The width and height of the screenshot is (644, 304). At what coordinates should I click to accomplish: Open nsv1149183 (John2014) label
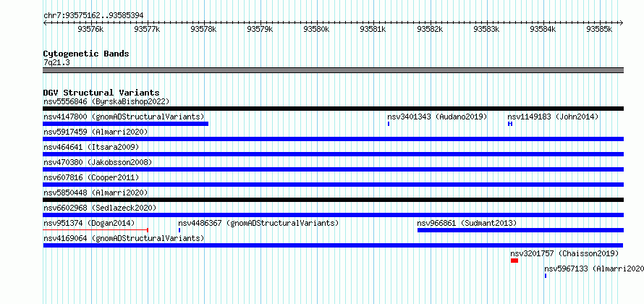click(x=553, y=117)
